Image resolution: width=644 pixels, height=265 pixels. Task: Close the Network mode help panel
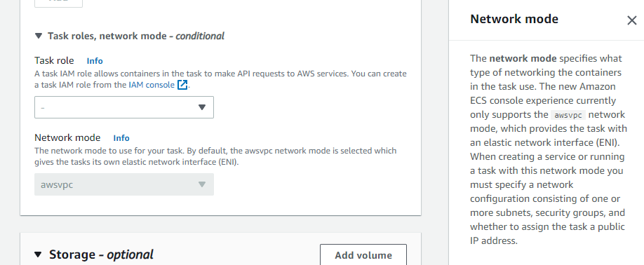pos(631,20)
